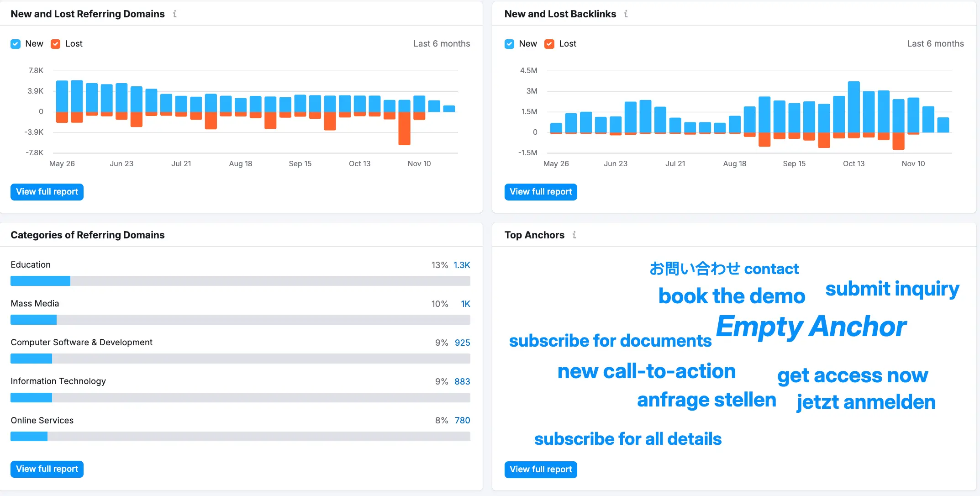Click the 'submit inquiry' anchor text
This screenshot has width=980, height=496.
[x=892, y=289]
